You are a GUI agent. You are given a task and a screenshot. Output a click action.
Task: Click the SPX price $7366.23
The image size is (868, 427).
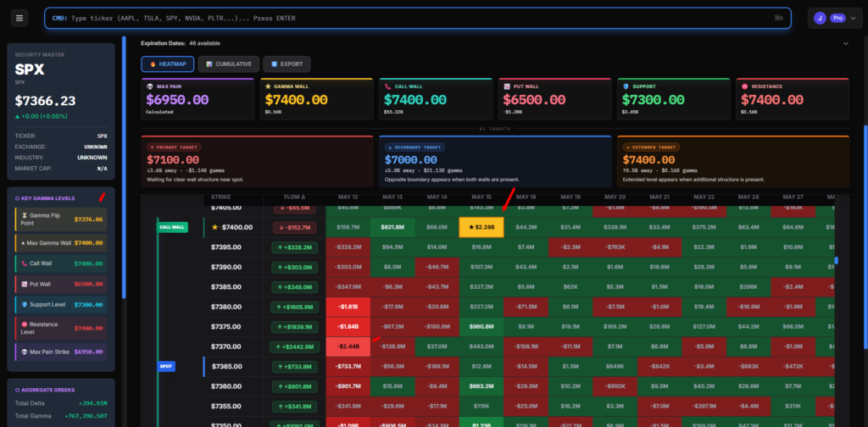tap(46, 101)
